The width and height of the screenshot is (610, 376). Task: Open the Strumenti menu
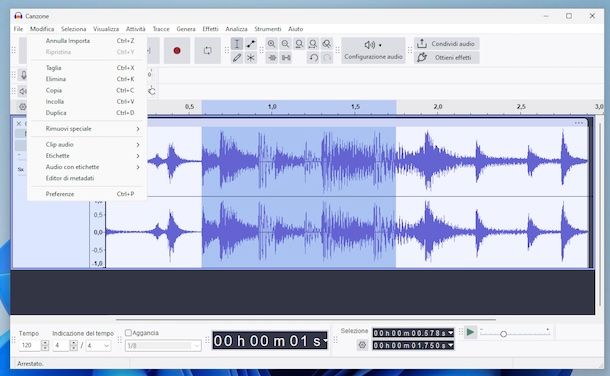268,29
